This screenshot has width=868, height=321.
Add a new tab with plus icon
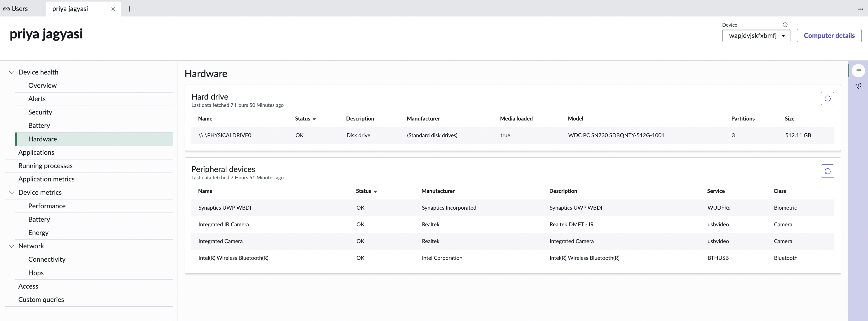(x=130, y=9)
